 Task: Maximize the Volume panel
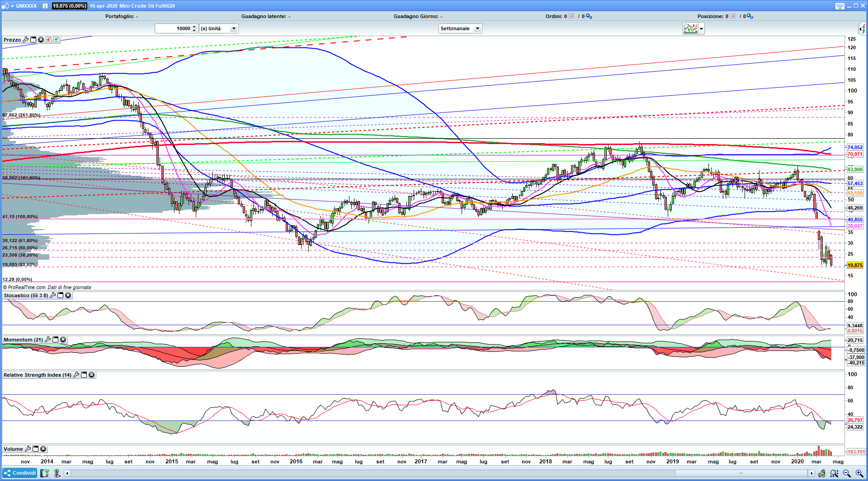coord(35,449)
